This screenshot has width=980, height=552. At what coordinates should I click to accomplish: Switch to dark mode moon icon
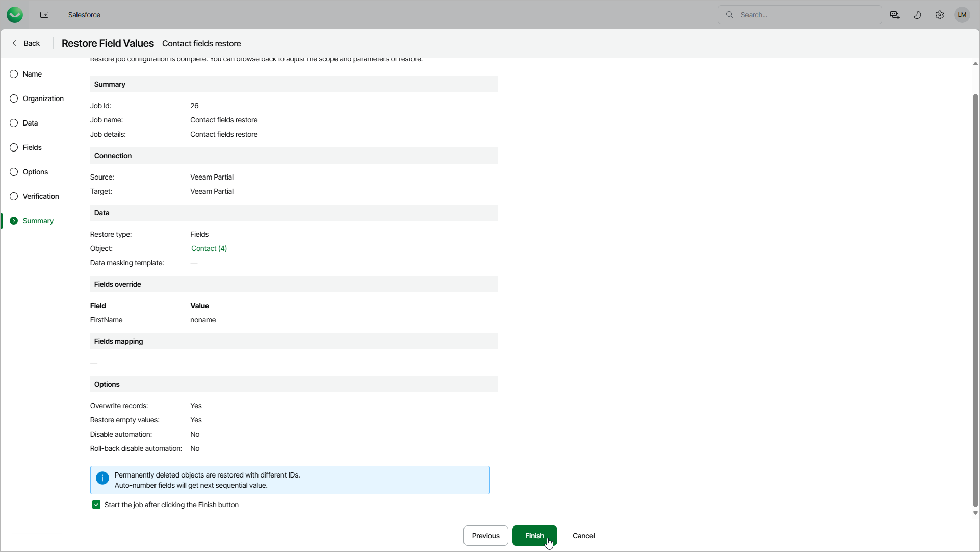[x=917, y=15]
